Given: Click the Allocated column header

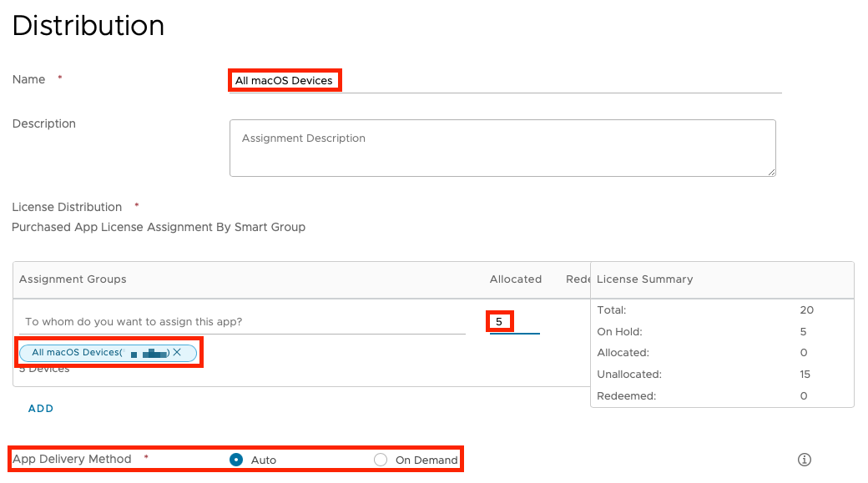Looking at the screenshot, I should click(x=515, y=279).
